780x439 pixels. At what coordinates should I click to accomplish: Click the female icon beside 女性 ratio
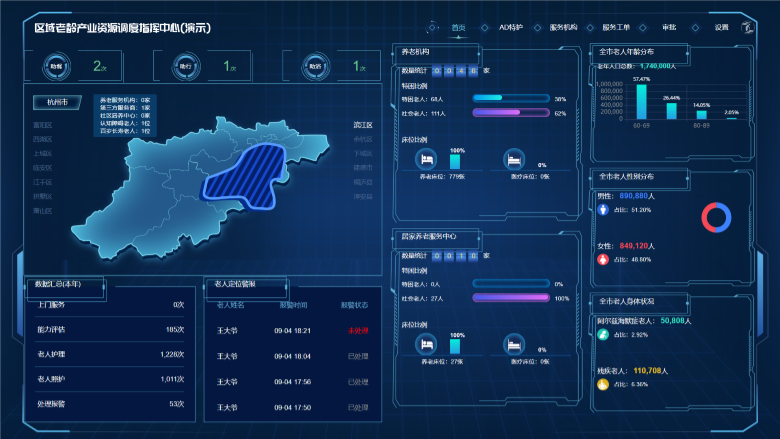603,259
